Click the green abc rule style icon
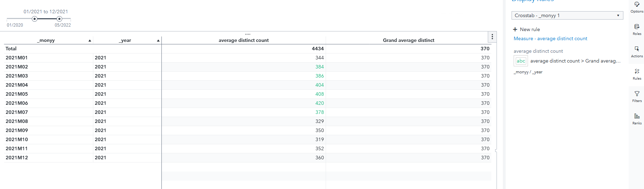644x189 pixels. click(521, 61)
